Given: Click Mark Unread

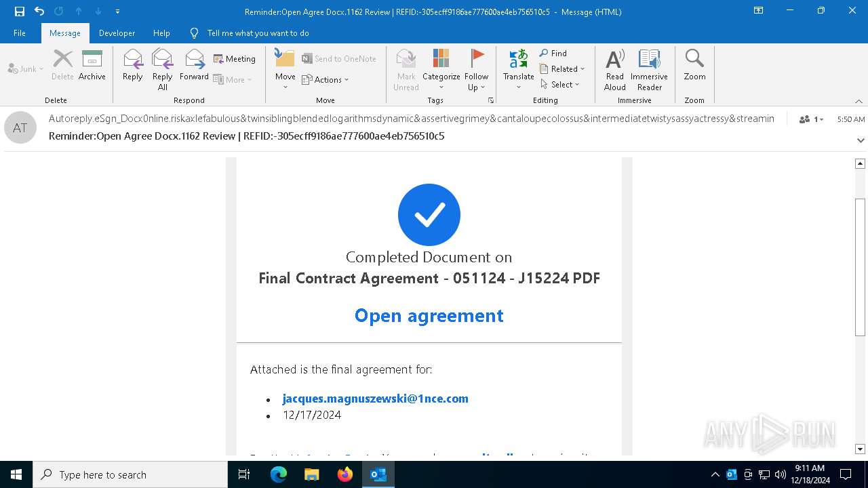Looking at the screenshot, I should (406, 69).
